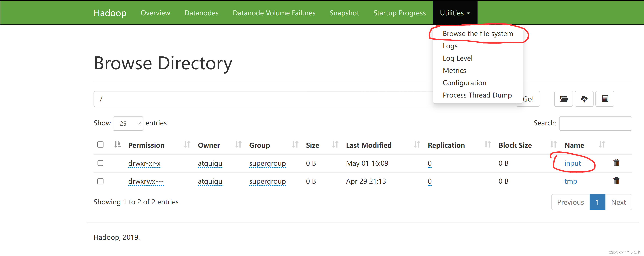The image size is (644, 256).
Task: Choose Configuration from the Utilities menu
Action: (464, 83)
